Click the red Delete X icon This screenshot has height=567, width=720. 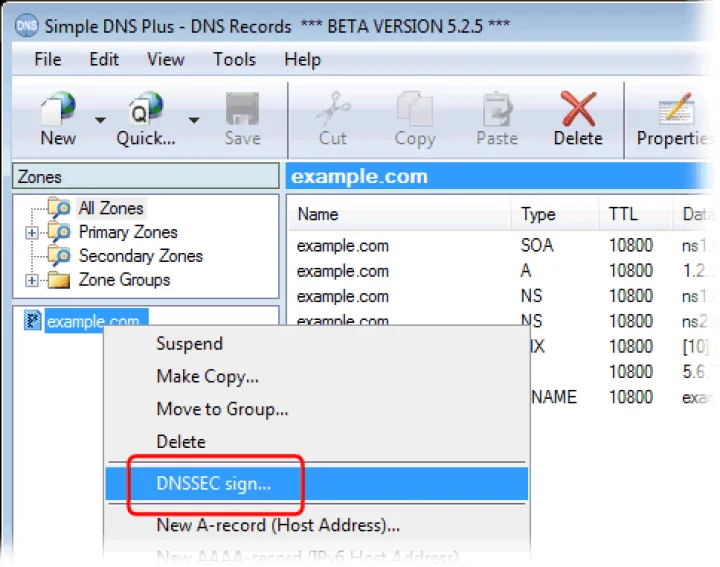[x=578, y=108]
